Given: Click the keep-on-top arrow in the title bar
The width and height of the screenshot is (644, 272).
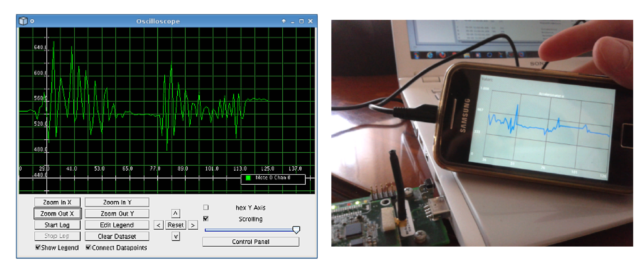Looking at the screenshot, I should coord(284,21).
